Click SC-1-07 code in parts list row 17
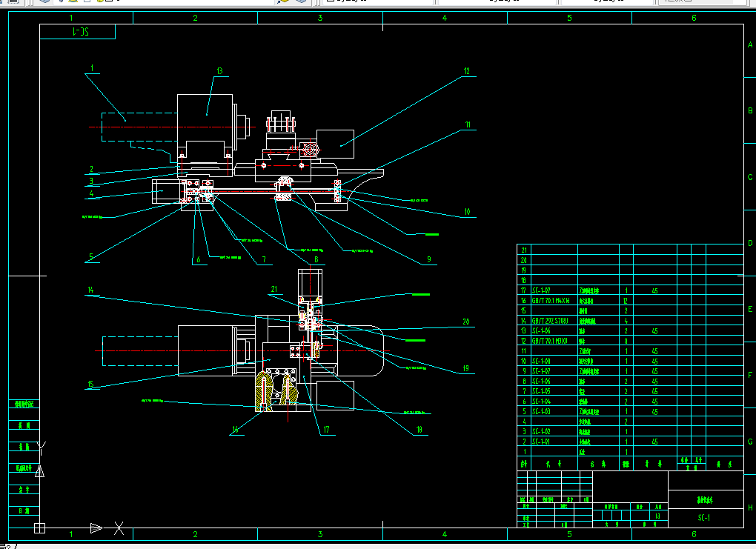The height and width of the screenshot is (549, 756). coord(541,290)
